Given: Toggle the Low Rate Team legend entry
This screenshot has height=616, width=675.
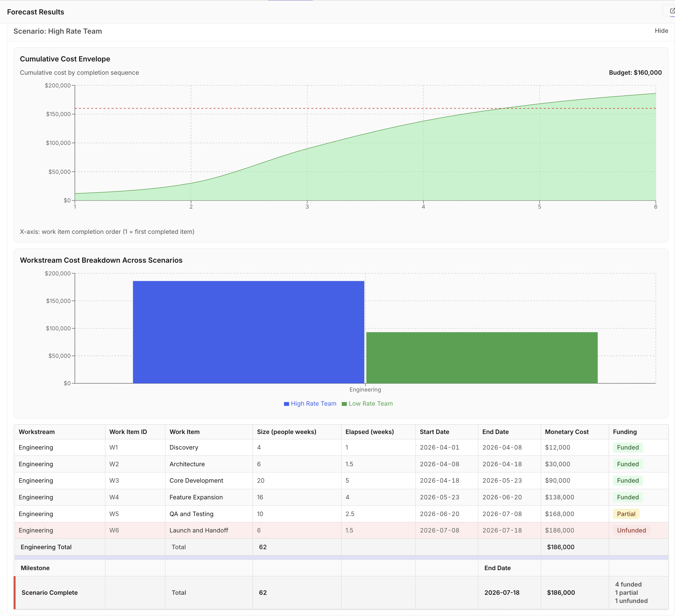Looking at the screenshot, I should (367, 403).
